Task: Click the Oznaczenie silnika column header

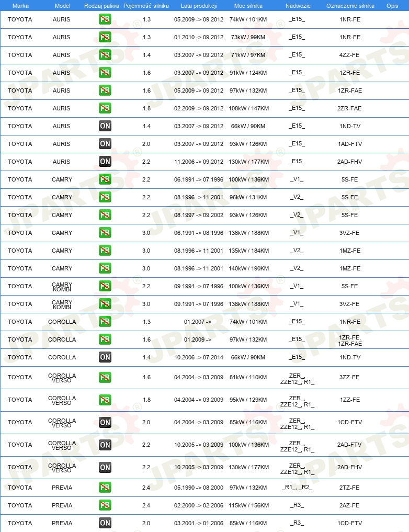Action: (350, 6)
